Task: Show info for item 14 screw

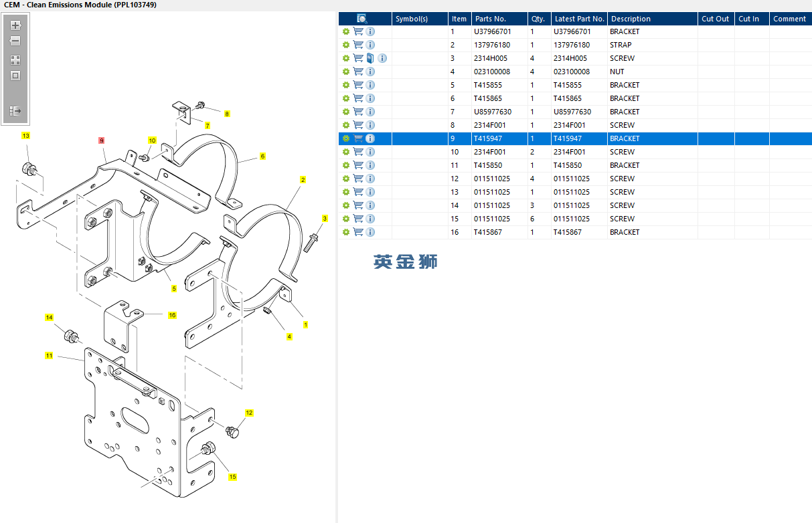Action: [x=370, y=205]
